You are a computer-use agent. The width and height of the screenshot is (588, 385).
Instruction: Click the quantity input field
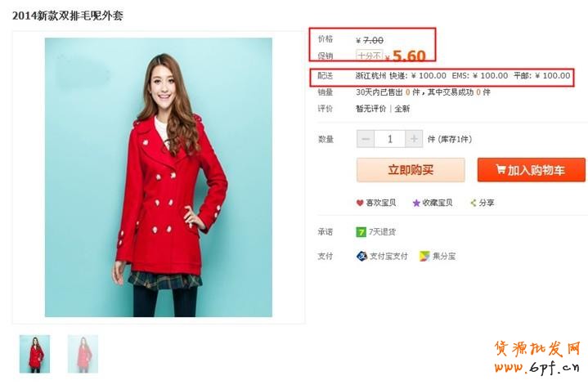point(389,139)
